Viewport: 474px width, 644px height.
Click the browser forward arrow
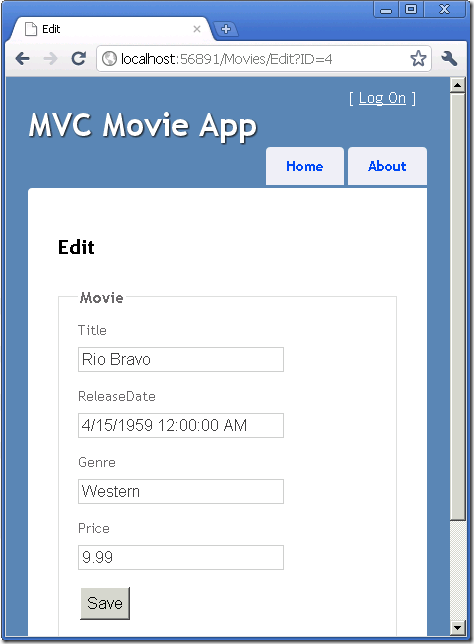pos(50,59)
